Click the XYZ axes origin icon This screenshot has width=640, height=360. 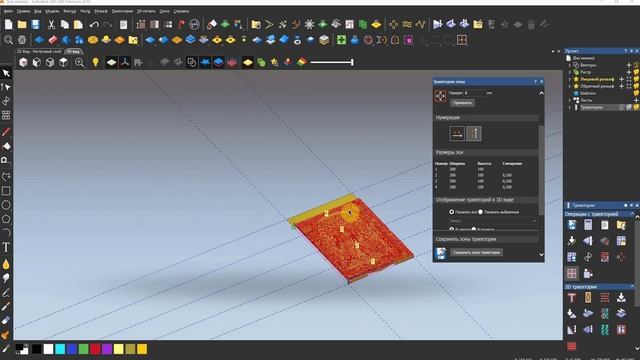pos(125,62)
